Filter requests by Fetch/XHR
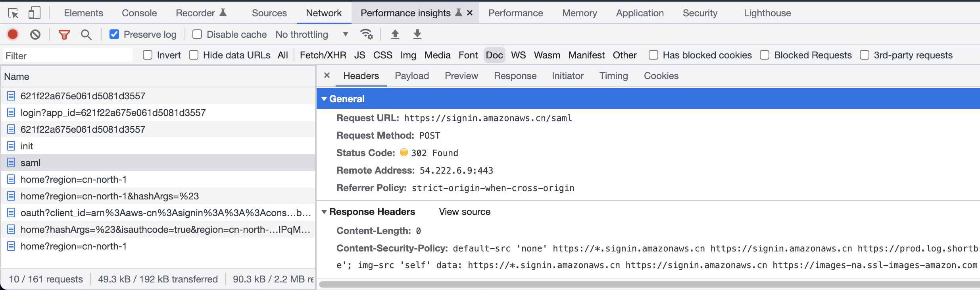The height and width of the screenshot is (290, 980). [x=323, y=55]
